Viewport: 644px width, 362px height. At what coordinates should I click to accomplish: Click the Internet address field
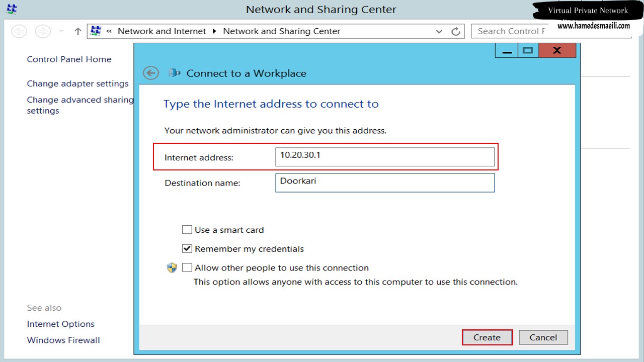coord(385,156)
